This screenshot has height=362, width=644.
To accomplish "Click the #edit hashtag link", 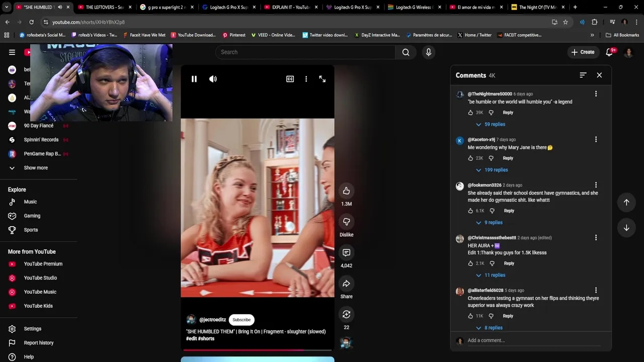I will pyautogui.click(x=191, y=338).
